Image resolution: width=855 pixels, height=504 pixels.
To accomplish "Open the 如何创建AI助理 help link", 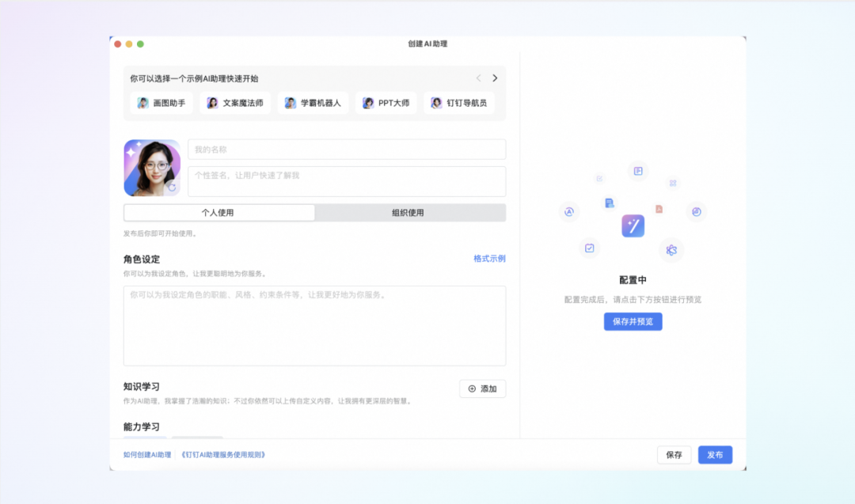I will [x=147, y=455].
